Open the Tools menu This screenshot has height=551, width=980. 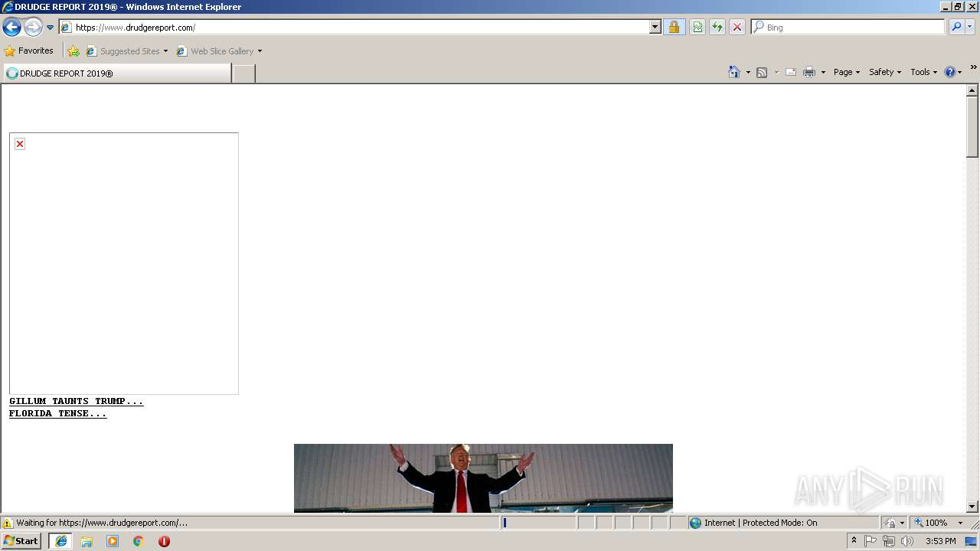(x=923, y=72)
